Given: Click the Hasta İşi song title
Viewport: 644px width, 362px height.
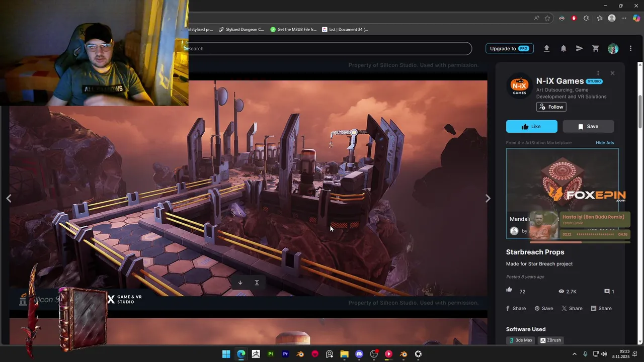Looking at the screenshot, I should click(x=593, y=217).
